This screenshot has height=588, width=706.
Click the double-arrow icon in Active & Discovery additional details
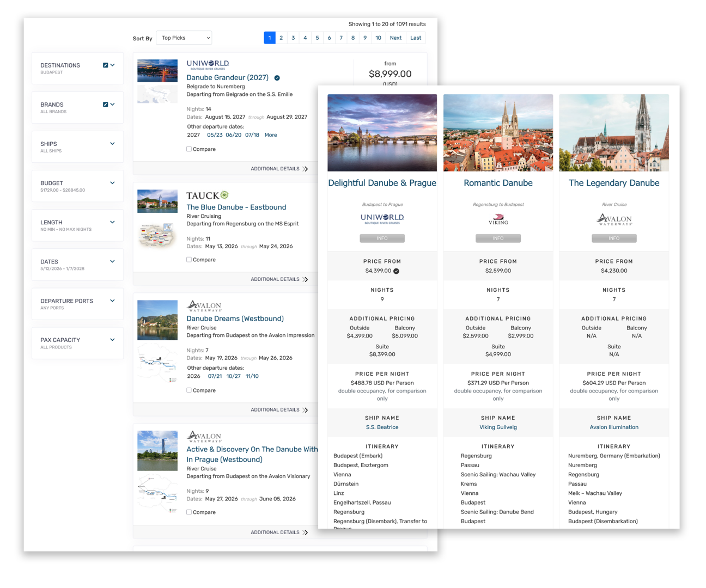pyautogui.click(x=305, y=532)
